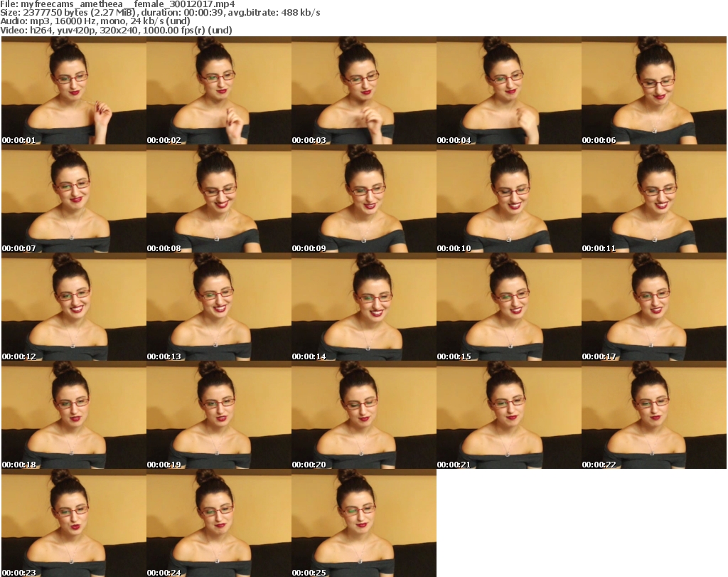Click the thumbnail stamped 00:00:06
728x577 pixels.
(654, 90)
